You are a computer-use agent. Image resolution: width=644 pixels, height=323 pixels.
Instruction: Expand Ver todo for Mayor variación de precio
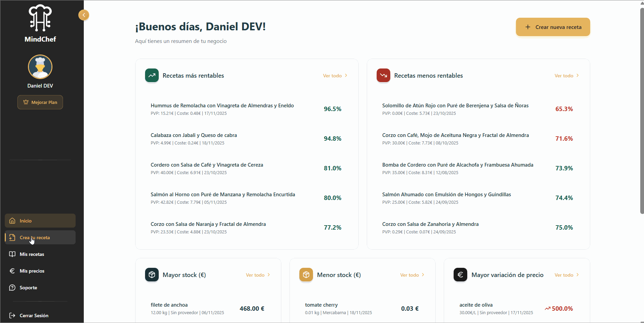pyautogui.click(x=566, y=275)
